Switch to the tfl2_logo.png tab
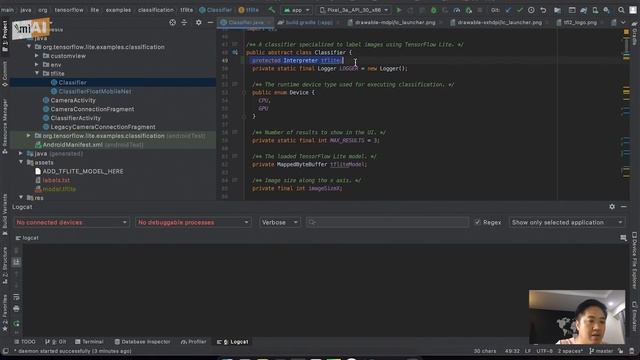640x360 pixels. pos(580,22)
